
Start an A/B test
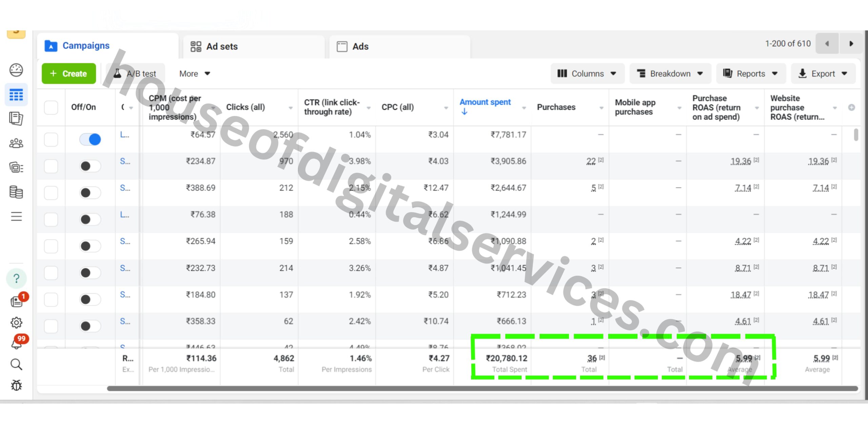[x=135, y=74]
